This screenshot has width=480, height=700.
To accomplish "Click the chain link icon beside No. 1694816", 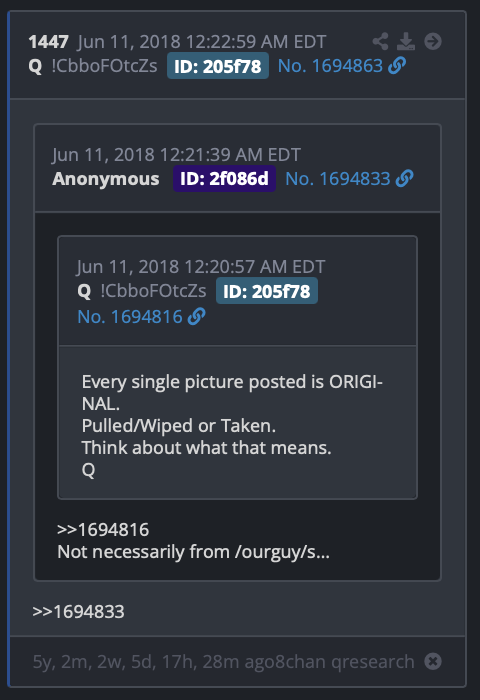I will [196, 317].
